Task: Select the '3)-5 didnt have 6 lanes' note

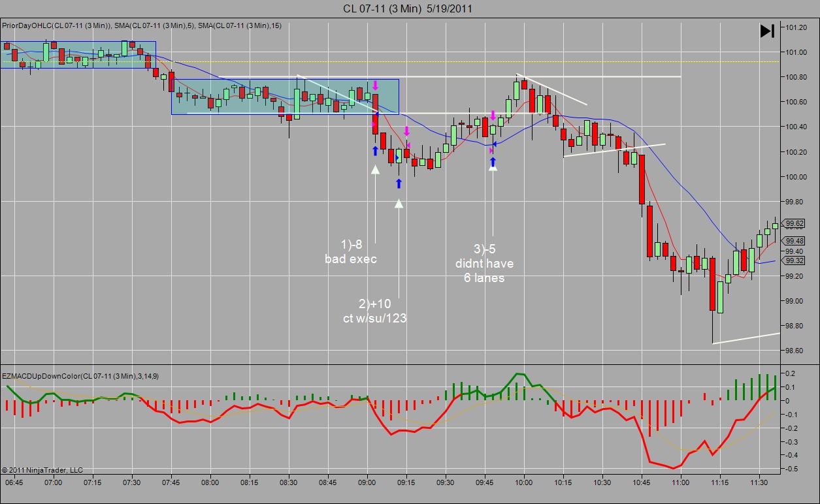Action: [484, 264]
